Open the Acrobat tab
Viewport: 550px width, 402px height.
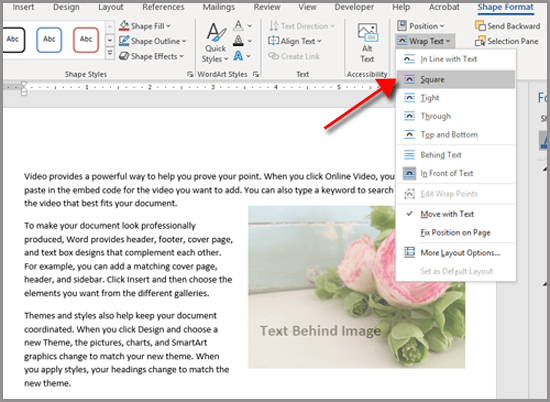click(444, 7)
